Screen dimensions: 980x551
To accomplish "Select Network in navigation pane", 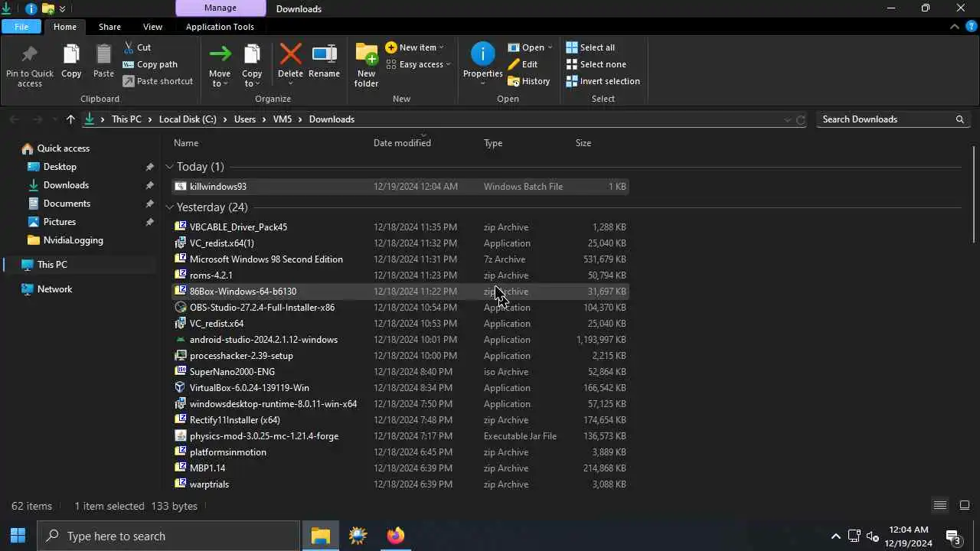I will 54,289.
